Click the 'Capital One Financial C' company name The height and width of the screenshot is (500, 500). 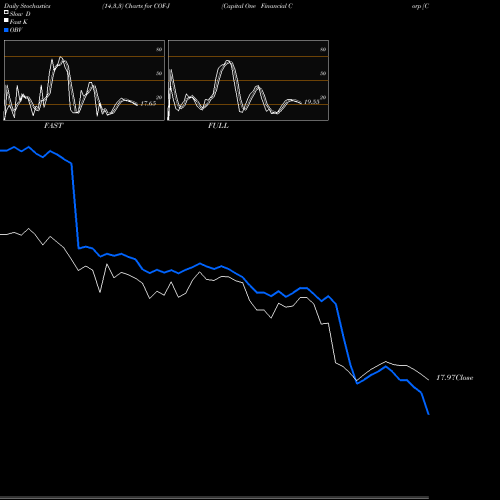point(257,6)
